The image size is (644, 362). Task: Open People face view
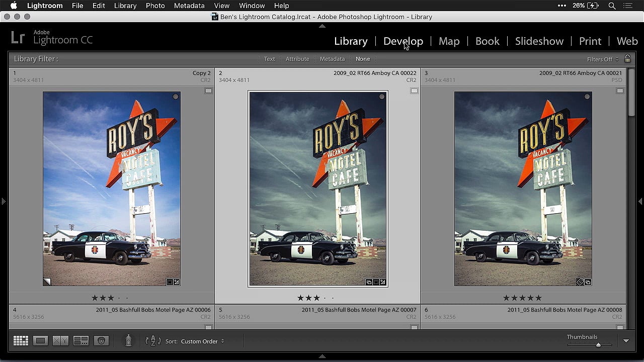tap(101, 341)
